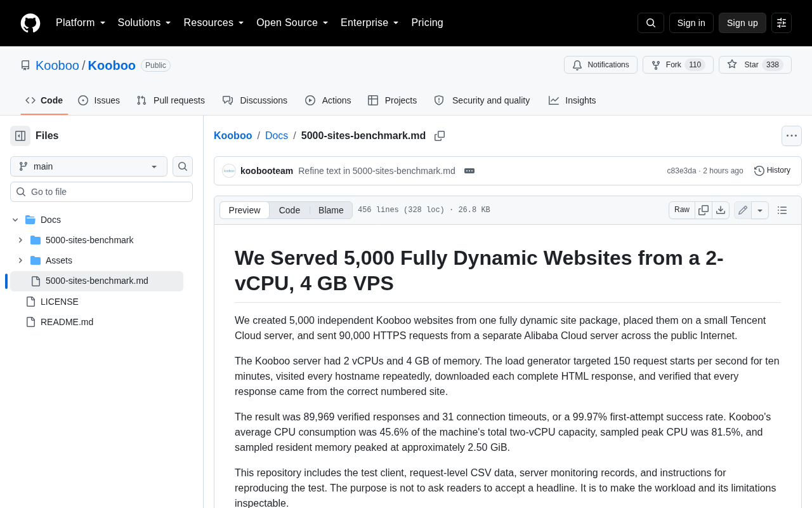Select the Code file view
The image size is (812, 508).
289,210
